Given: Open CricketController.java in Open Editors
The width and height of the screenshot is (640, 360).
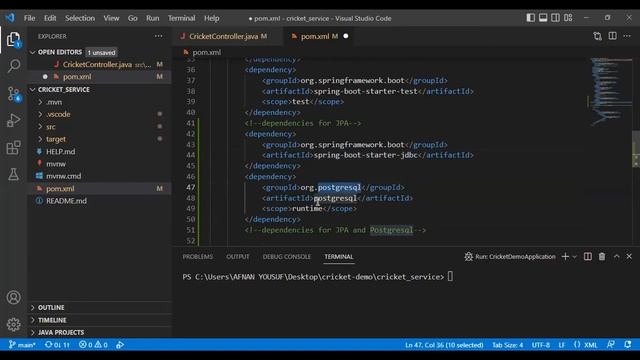Looking at the screenshot, I should [x=97, y=64].
